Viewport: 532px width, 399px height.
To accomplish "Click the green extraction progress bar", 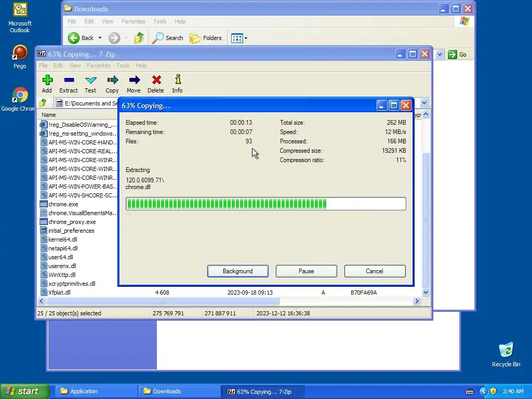I will [265, 204].
